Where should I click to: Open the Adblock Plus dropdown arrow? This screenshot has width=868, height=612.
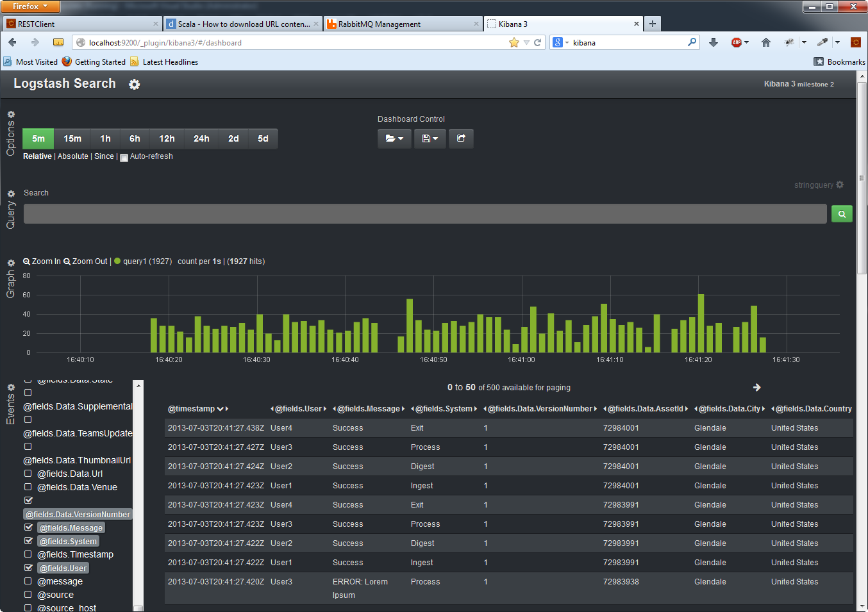[746, 42]
